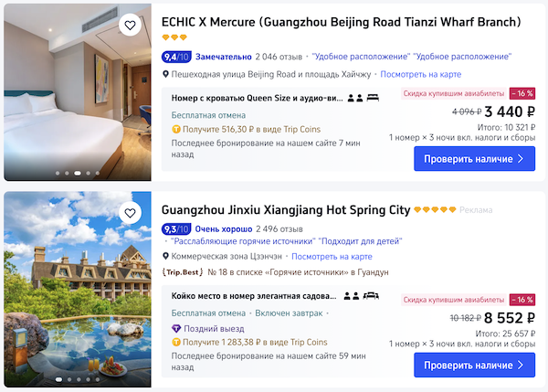This screenshot has height=392, width=548.
Task: Open Проверить наличие for Hot Spring City
Action: pyautogui.click(x=474, y=366)
